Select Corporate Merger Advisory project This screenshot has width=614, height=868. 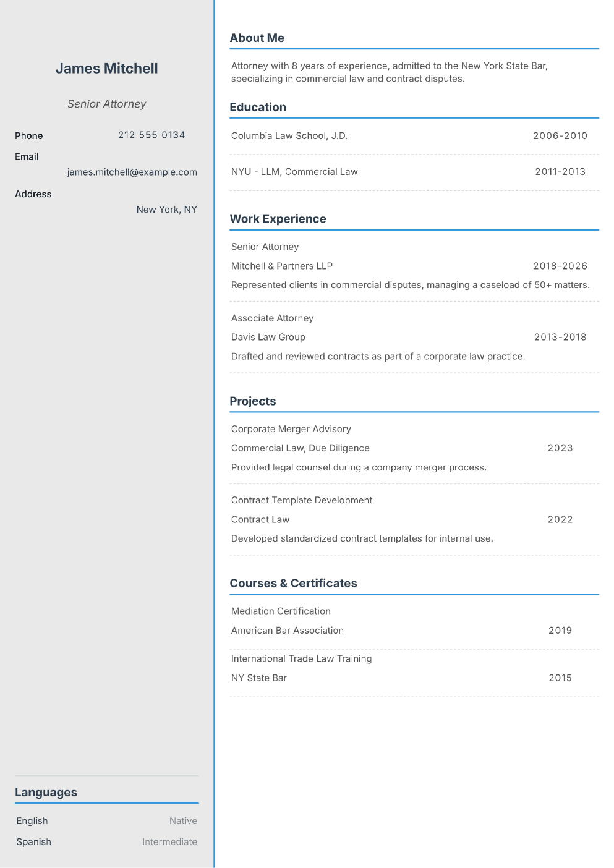[291, 429]
